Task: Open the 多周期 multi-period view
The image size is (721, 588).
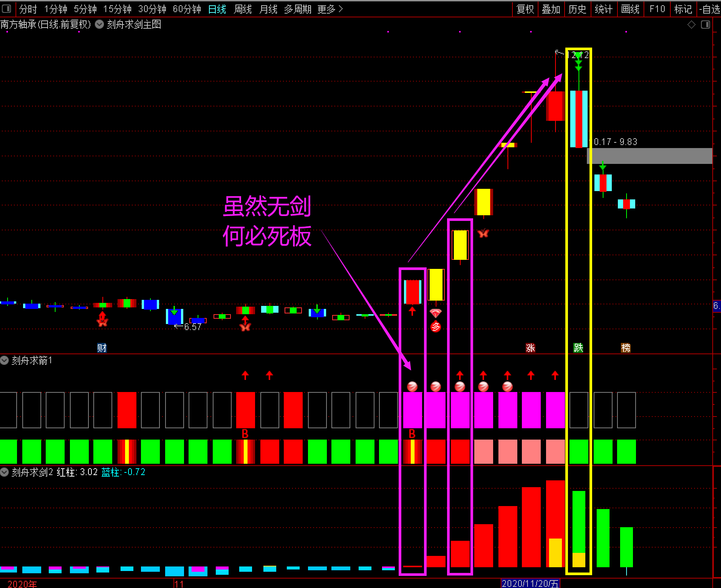Action: 298,9
